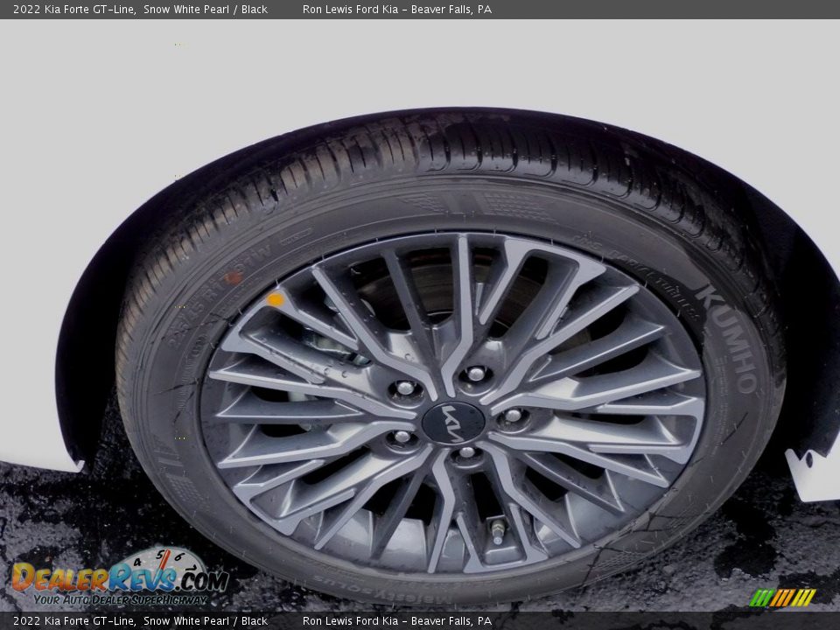Toggle the top caption bar visibility

(x=420, y=10)
